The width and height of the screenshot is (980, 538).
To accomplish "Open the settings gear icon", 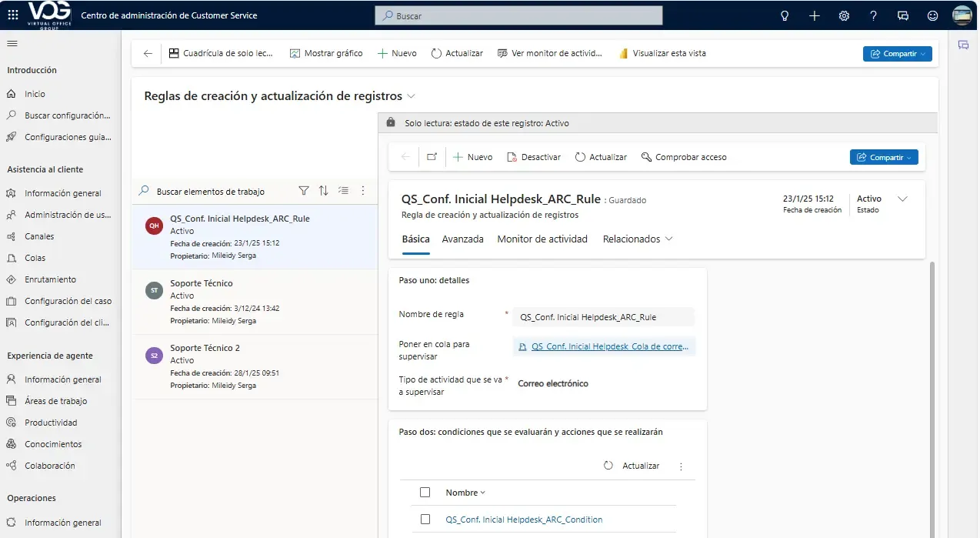I will click(844, 15).
